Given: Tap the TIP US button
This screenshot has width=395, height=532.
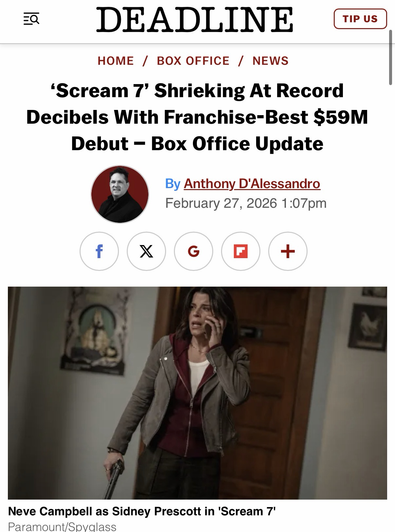Looking at the screenshot, I should [x=360, y=19].
